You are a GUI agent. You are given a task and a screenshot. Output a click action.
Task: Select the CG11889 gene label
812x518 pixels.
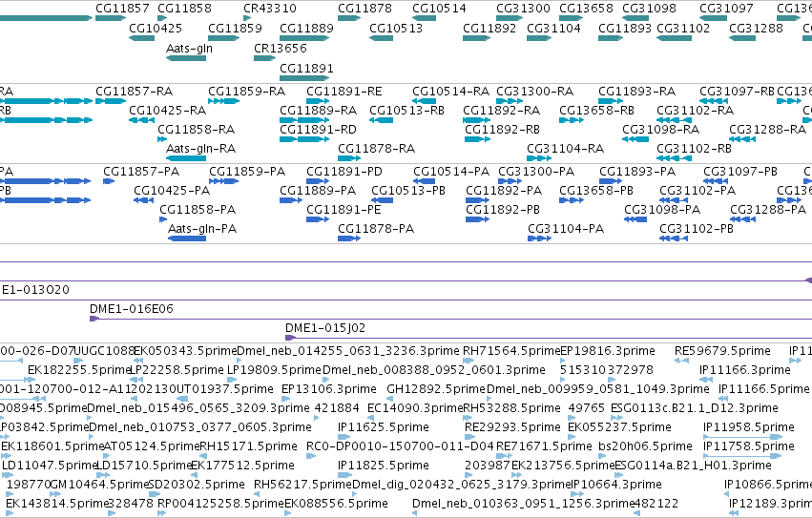pos(306,28)
